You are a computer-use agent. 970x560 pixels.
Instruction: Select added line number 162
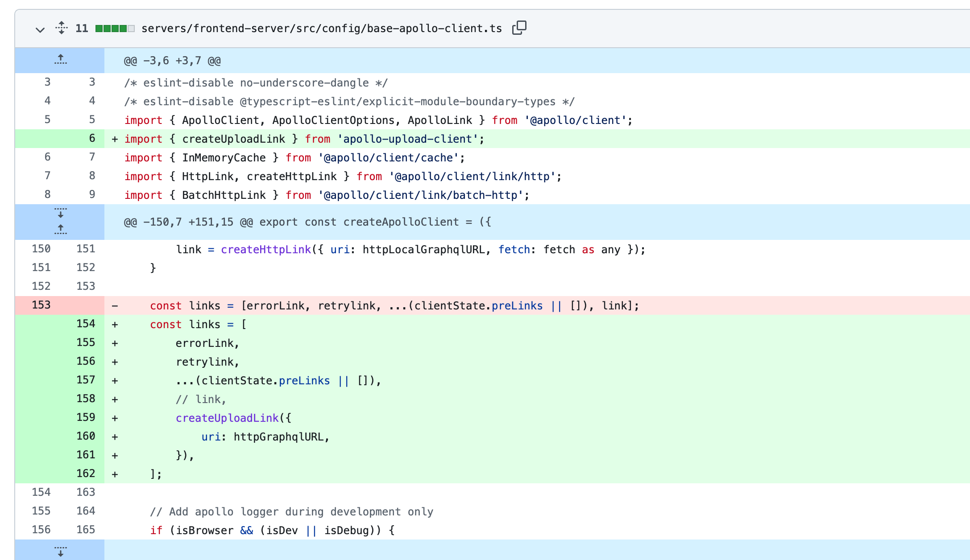tap(86, 474)
